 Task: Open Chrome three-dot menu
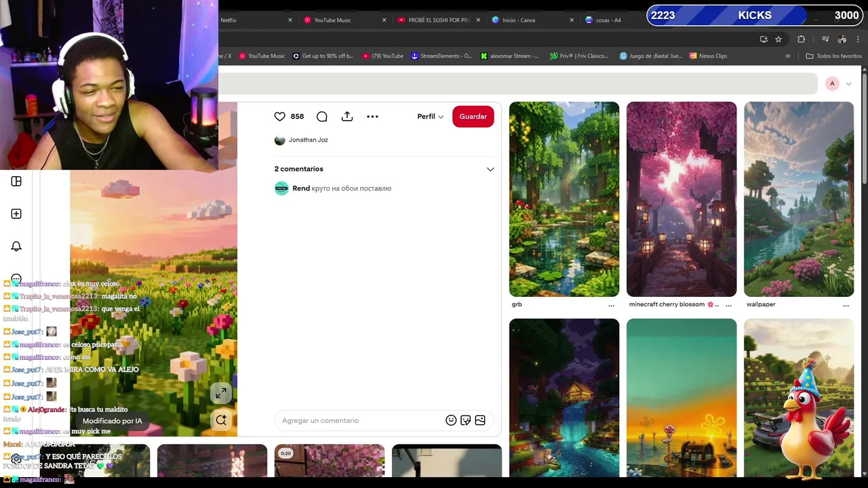[x=859, y=39]
